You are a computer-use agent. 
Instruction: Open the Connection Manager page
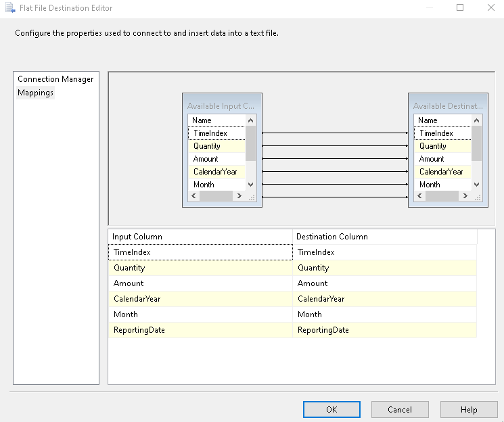55,79
